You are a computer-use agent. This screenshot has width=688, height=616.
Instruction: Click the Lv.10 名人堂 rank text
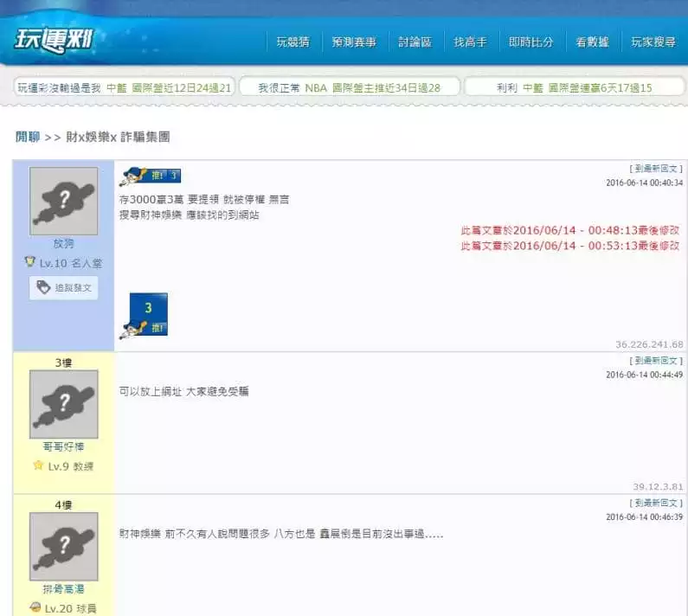71,263
